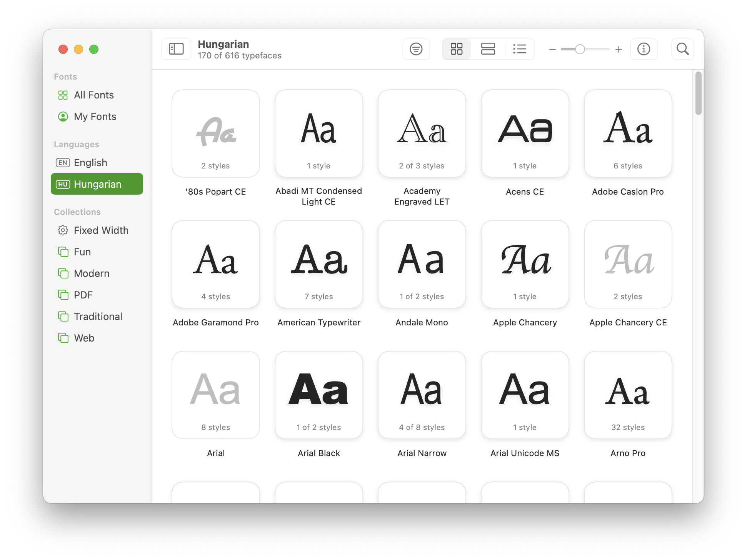Choose the Hungarian language filter
747x560 pixels.
tap(97, 184)
